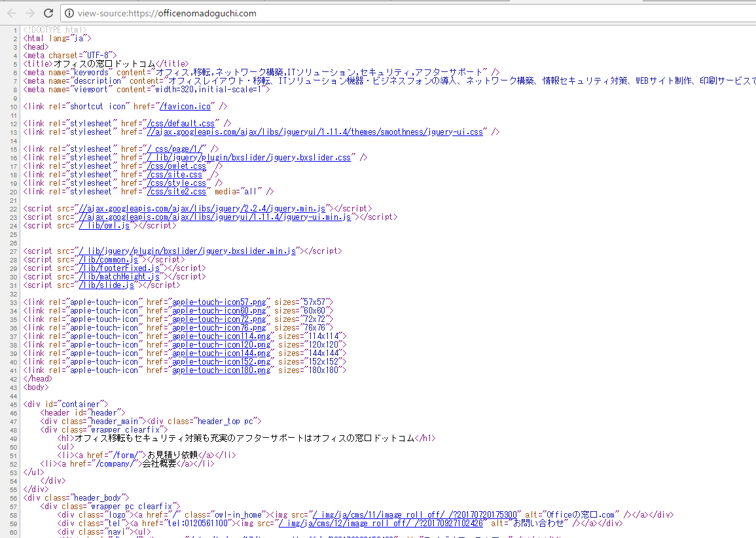
Task: Open the jquery/2.2.4/jquery.min.js link
Action: coord(202,209)
